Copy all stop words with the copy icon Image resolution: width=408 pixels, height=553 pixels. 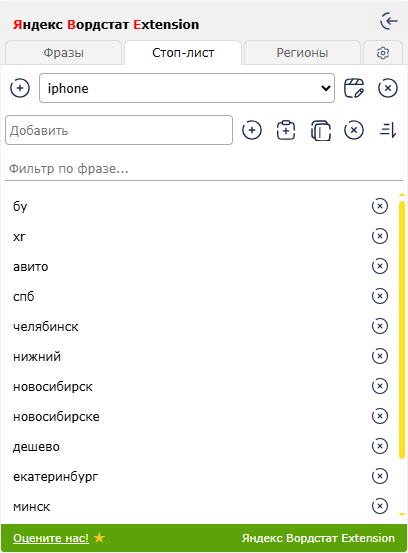[x=320, y=130]
